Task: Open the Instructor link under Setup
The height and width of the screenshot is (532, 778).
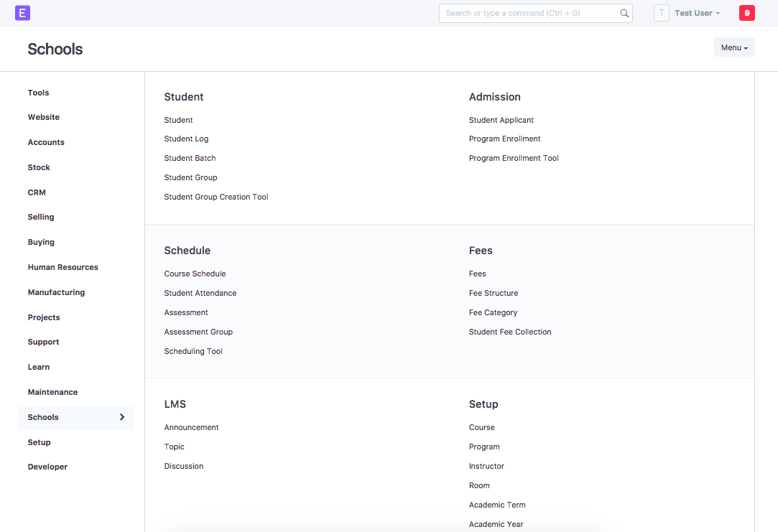Action: point(486,466)
